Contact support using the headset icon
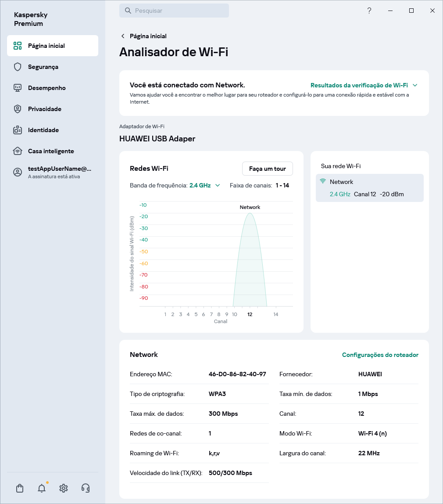 click(x=86, y=488)
